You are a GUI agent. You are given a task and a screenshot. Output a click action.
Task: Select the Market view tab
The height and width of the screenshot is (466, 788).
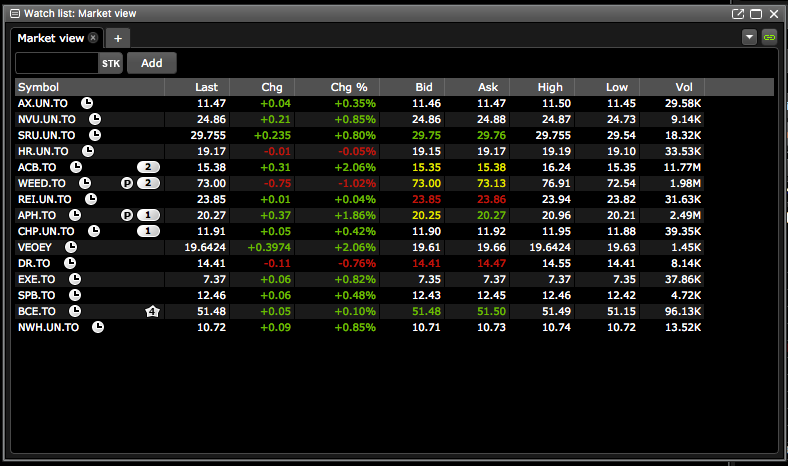point(51,38)
